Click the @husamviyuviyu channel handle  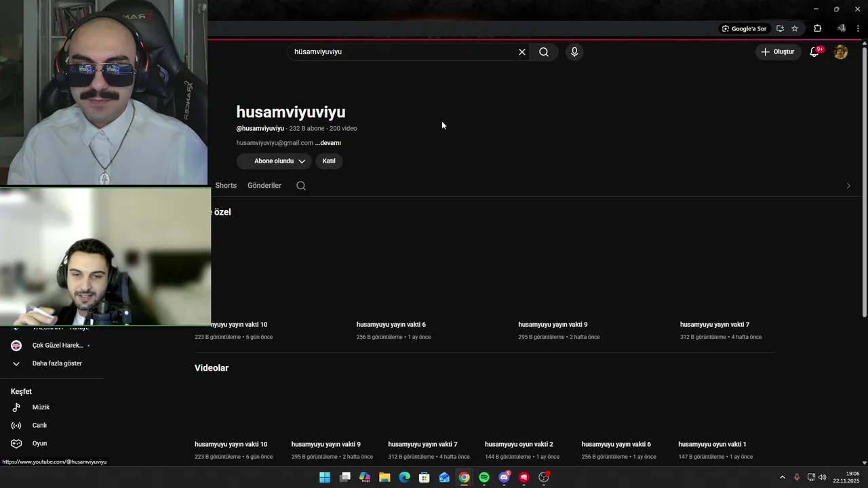point(260,129)
